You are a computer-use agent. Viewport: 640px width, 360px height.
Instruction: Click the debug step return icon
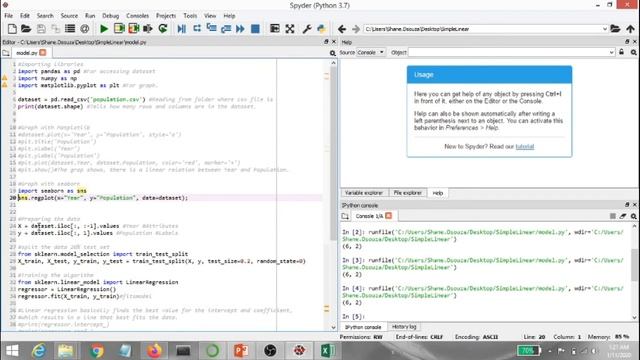point(226,29)
